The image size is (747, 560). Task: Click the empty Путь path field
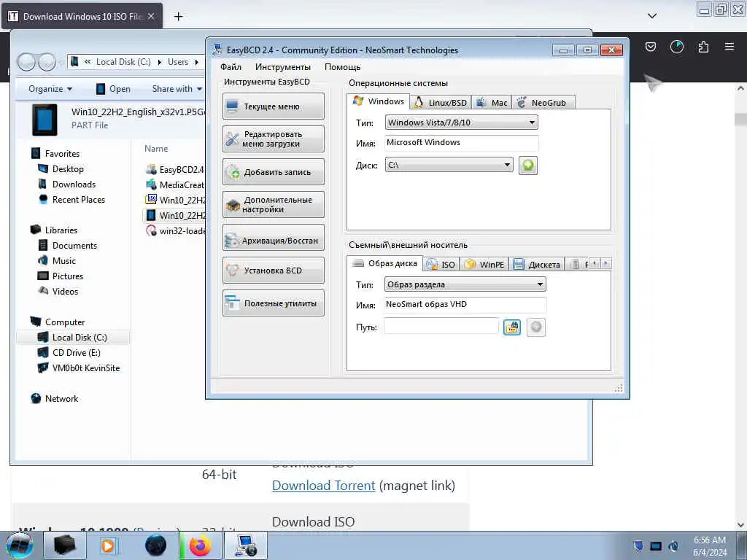tap(441, 327)
